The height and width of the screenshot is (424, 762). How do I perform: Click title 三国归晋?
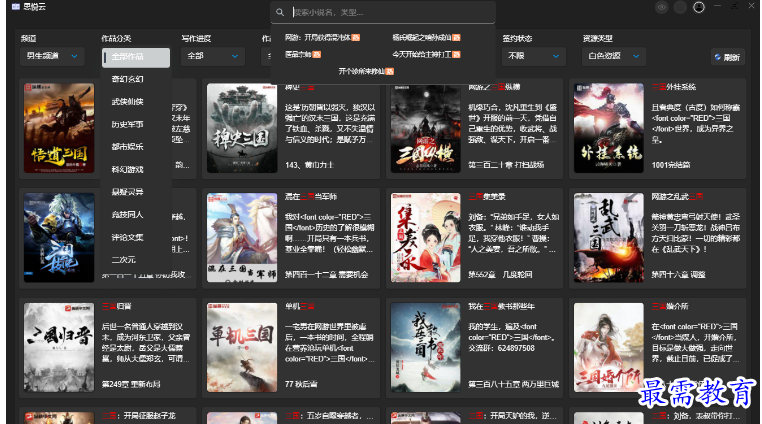pyautogui.click(x=117, y=306)
